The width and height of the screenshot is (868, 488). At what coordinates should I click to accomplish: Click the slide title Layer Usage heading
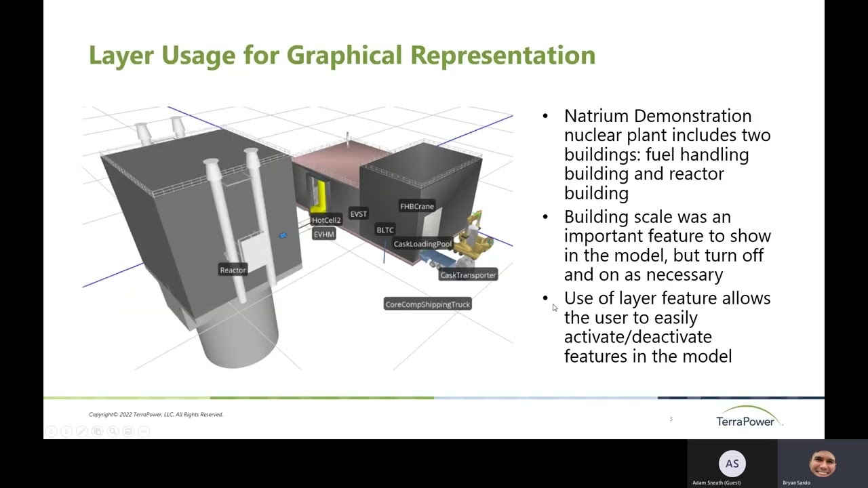point(342,55)
